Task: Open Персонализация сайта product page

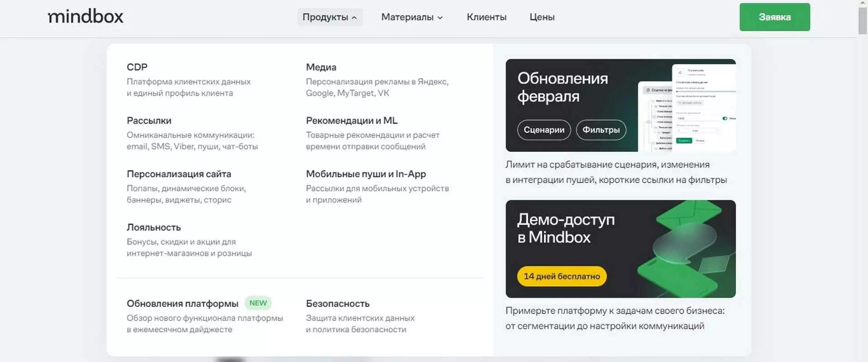Action: [179, 174]
